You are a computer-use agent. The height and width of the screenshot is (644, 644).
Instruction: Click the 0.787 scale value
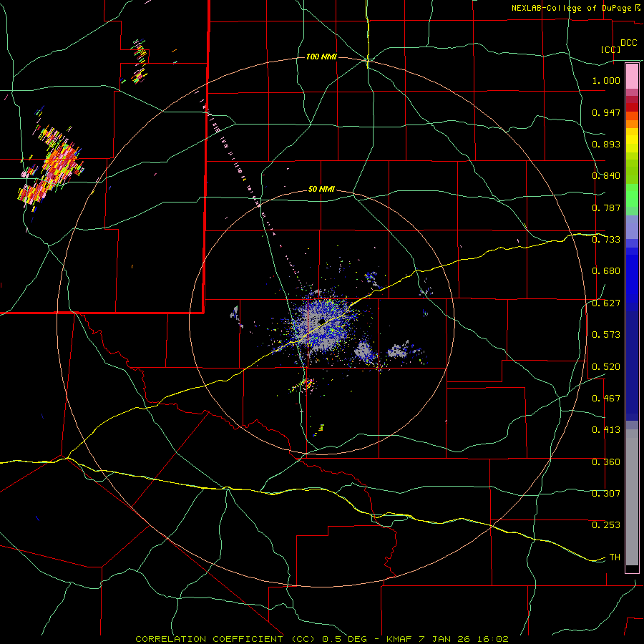[606, 208]
